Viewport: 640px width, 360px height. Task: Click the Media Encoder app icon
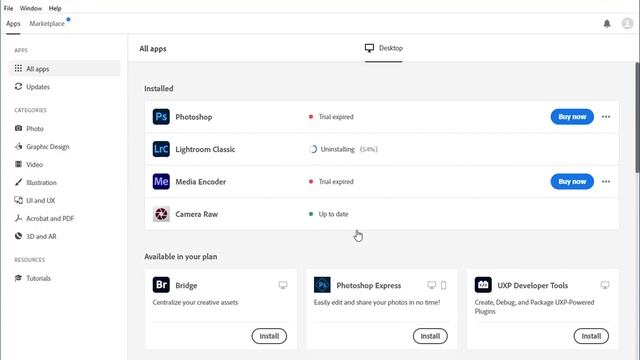pos(161,182)
